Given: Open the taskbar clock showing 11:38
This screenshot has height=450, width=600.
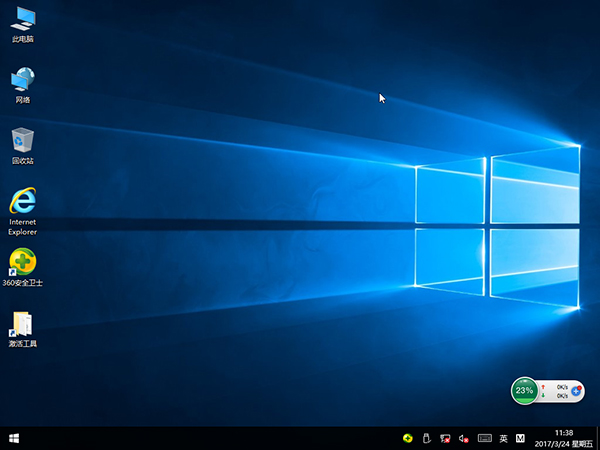Looking at the screenshot, I should pos(563,438).
